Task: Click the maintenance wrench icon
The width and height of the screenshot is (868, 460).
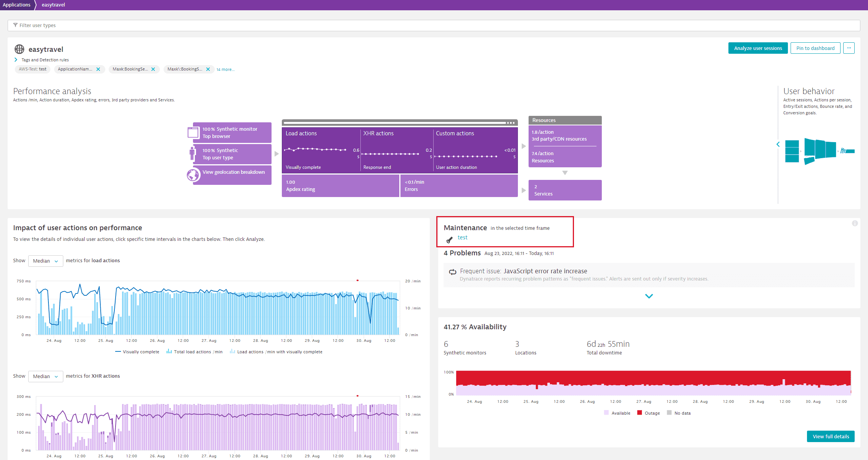Action: pos(450,239)
